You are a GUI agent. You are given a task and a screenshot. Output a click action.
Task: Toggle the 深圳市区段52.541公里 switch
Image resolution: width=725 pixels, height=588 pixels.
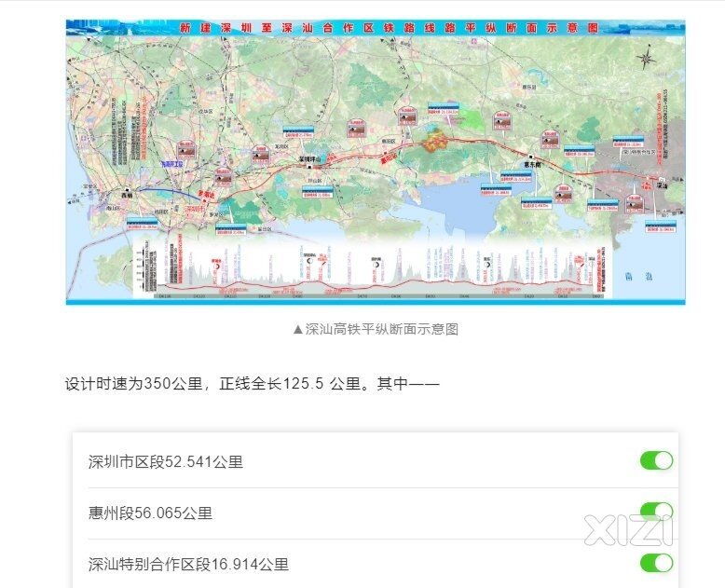(x=656, y=460)
